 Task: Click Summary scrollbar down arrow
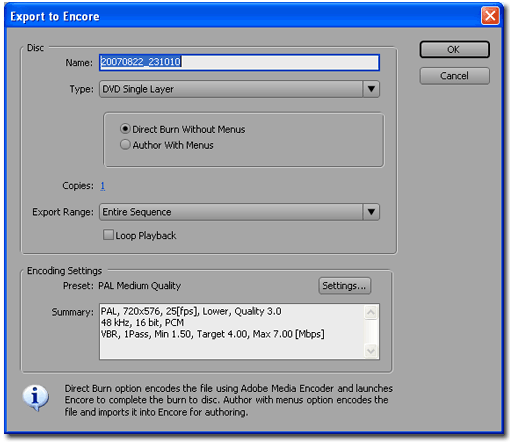point(371,351)
